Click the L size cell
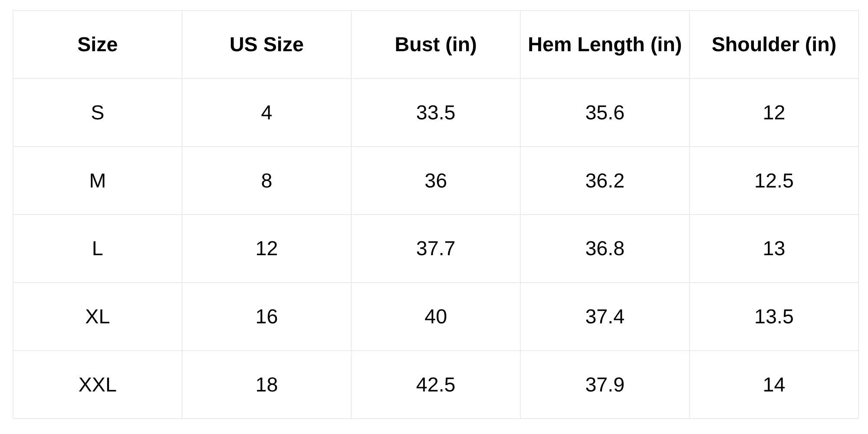868x434 pixels. (97, 249)
